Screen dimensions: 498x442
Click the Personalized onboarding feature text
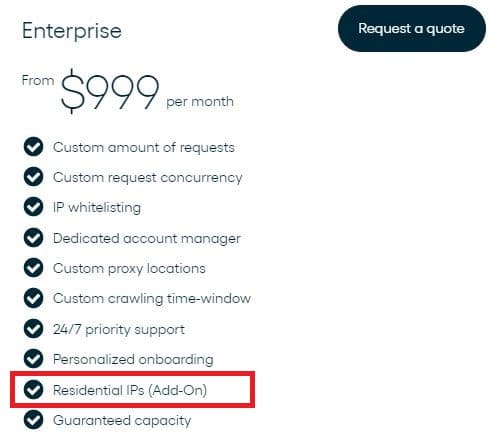(133, 359)
